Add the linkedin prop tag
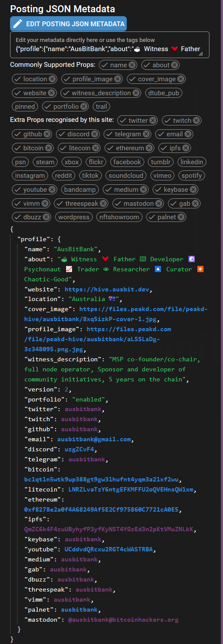This screenshot has width=223, height=644. click(192, 162)
